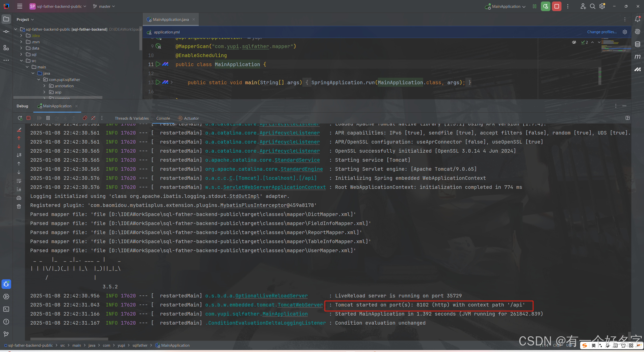Click yupi breadcrumb in navigation bar
This screenshot has width=644, height=352.
point(121,345)
